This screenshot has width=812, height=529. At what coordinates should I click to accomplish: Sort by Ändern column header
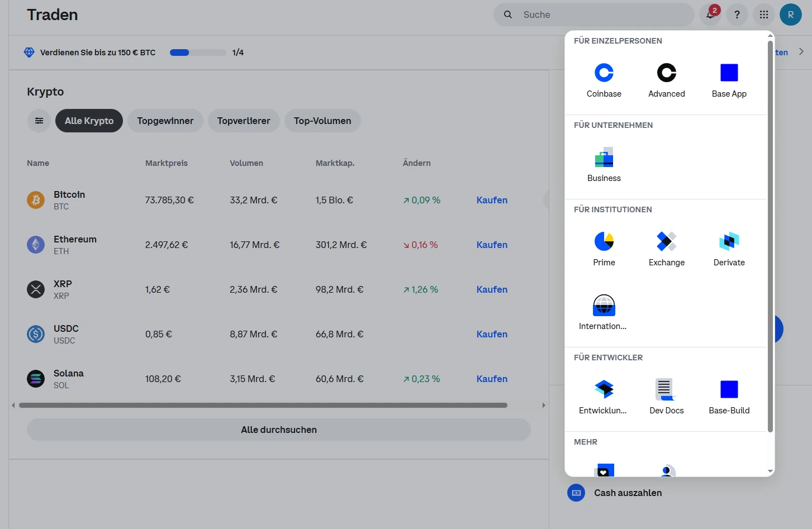point(417,163)
